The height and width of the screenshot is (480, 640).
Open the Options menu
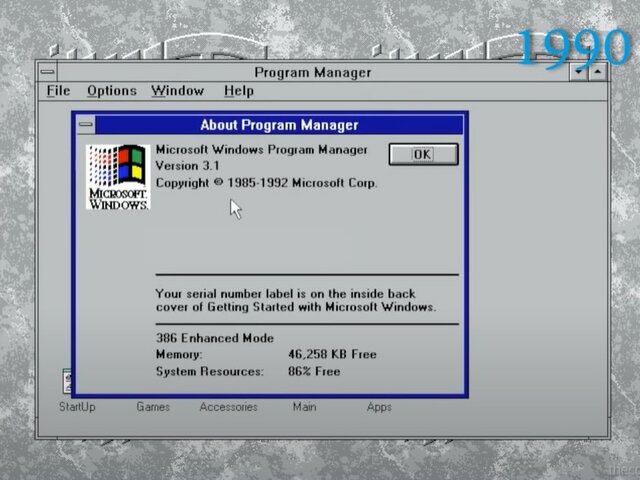[x=112, y=91]
